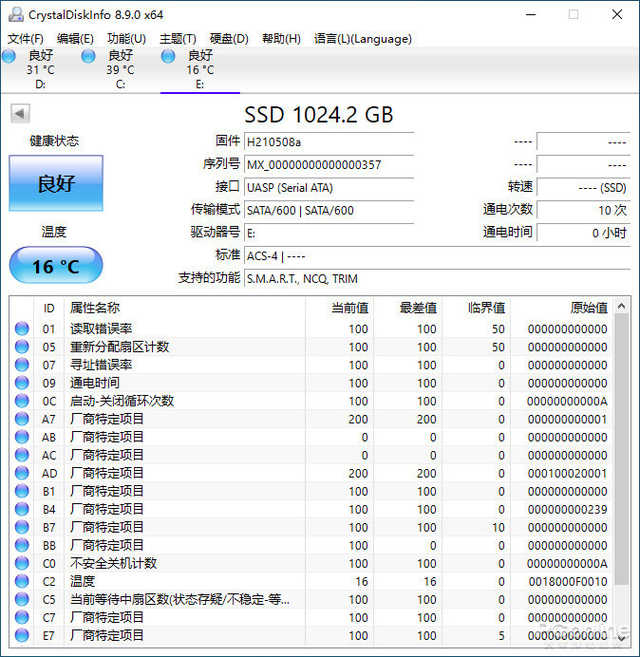The height and width of the screenshot is (657, 640).
Task: Click the interface field UASP (Serial ATA)
Action: (x=329, y=187)
